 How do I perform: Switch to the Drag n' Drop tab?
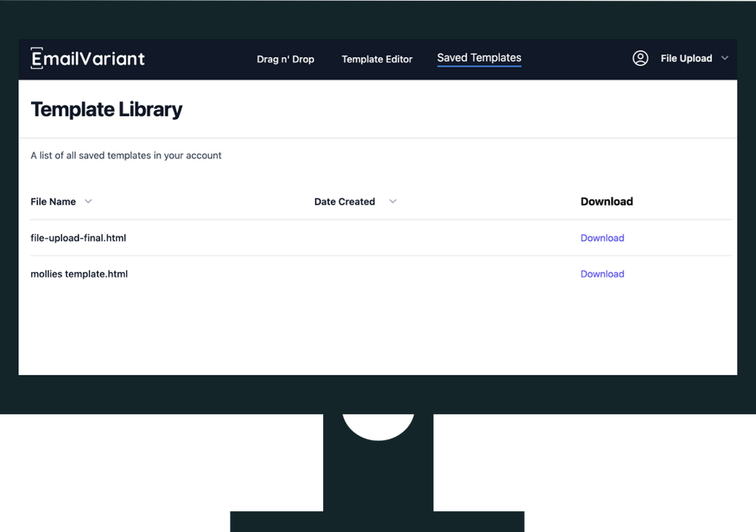(x=285, y=59)
